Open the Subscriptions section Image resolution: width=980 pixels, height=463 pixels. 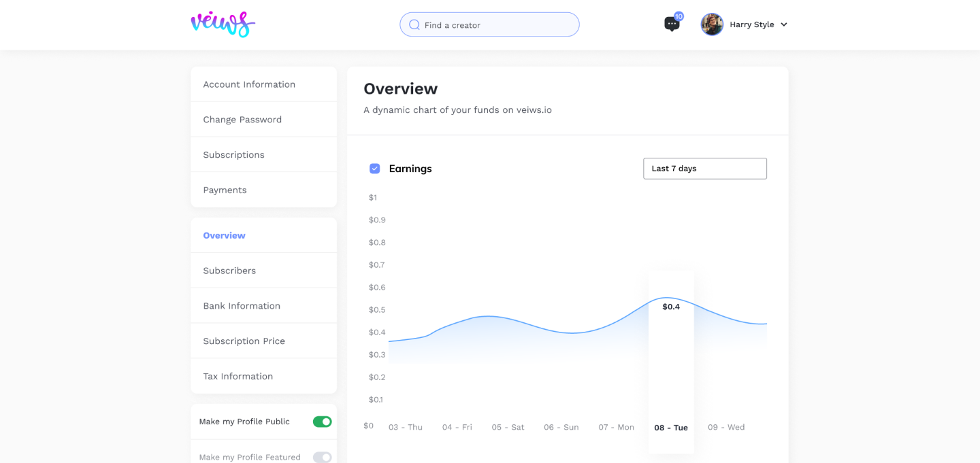(263, 155)
